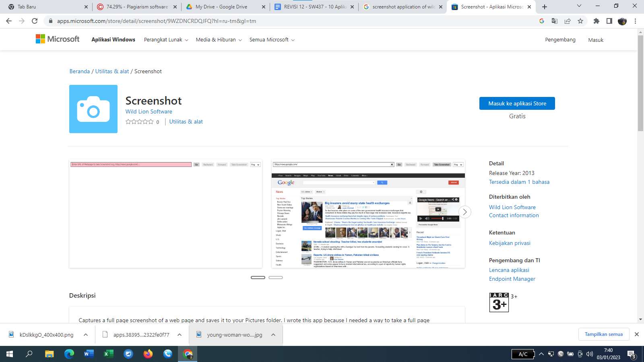Click the Screenshot app camera icon
644x362 pixels.
point(93,109)
